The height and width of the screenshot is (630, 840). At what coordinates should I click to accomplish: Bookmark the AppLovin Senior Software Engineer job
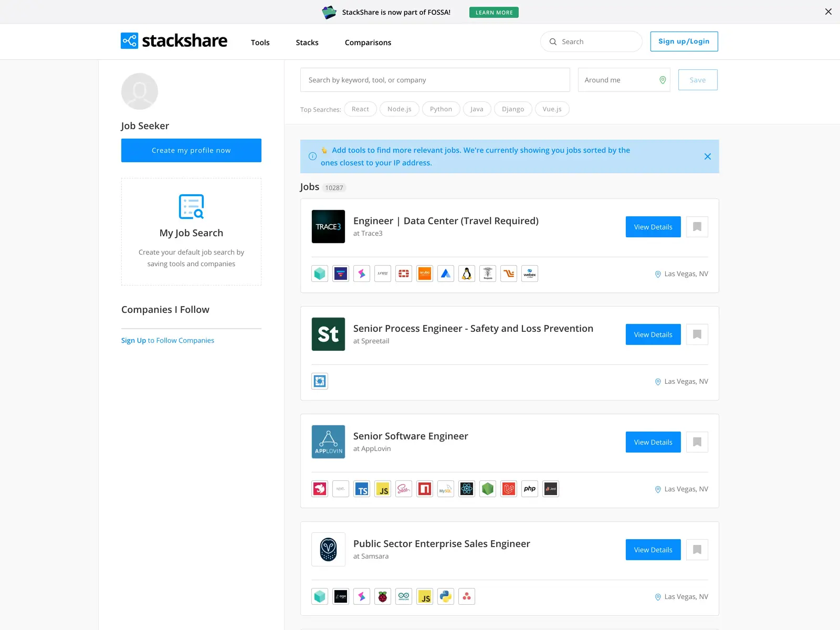coord(697,442)
